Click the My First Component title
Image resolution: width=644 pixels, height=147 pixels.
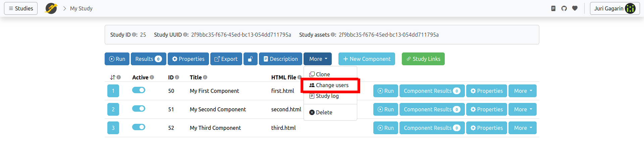tap(214, 91)
